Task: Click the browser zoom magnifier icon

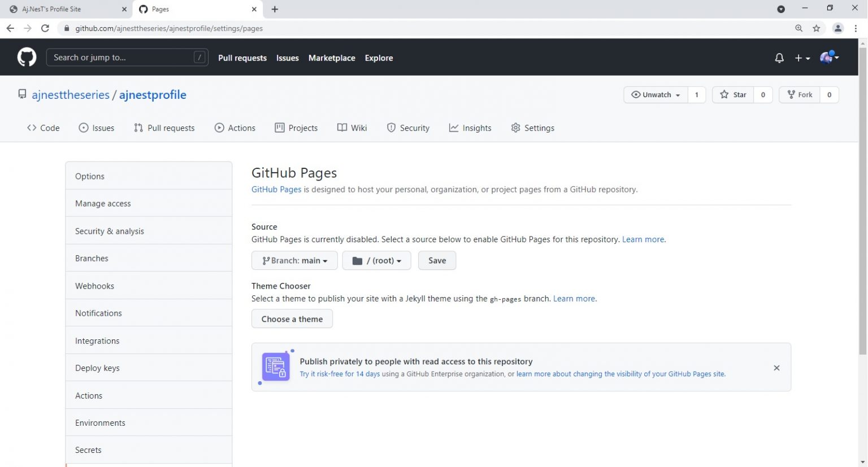Action: 798,28
